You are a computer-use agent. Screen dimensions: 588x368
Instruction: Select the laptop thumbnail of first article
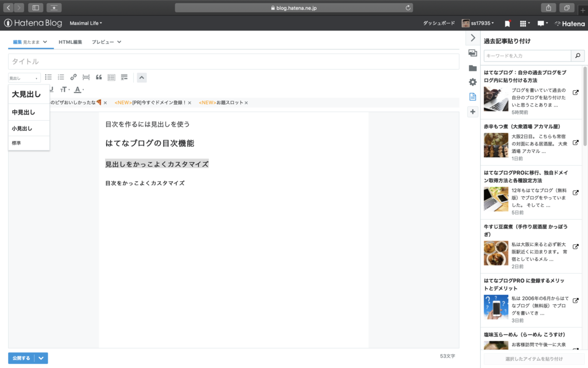pos(496,99)
